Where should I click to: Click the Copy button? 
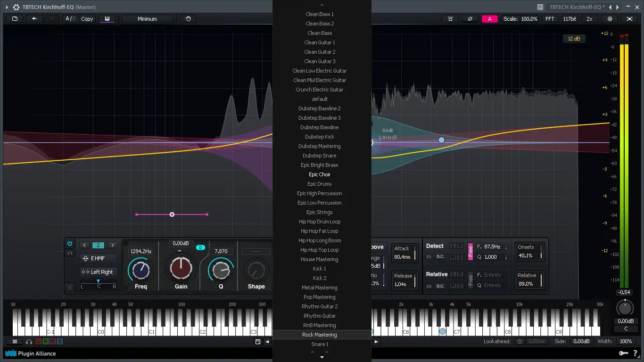(87, 18)
